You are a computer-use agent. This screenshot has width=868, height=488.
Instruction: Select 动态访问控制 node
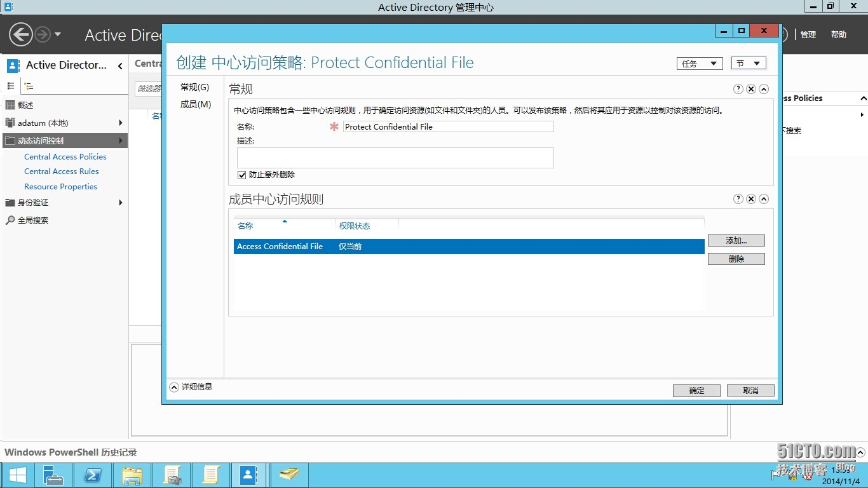(x=64, y=140)
